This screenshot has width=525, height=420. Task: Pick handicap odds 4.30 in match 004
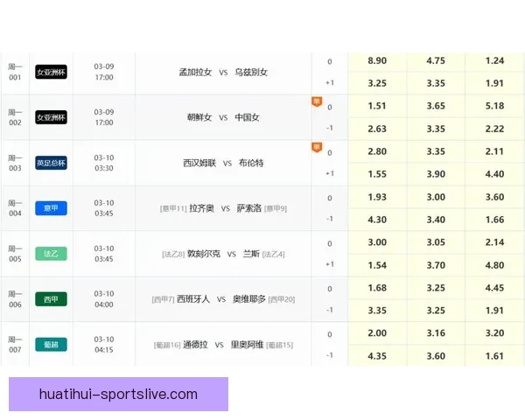tap(377, 220)
